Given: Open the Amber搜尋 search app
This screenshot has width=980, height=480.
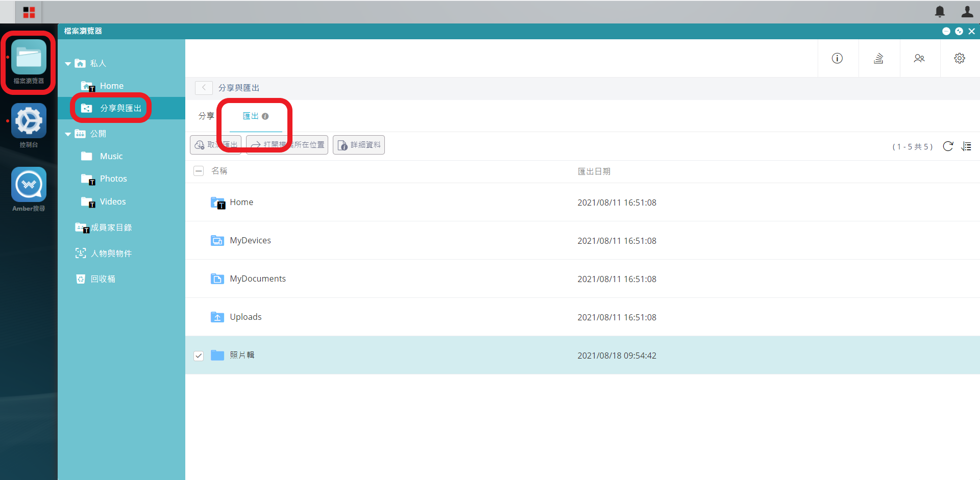Looking at the screenshot, I should point(29,184).
